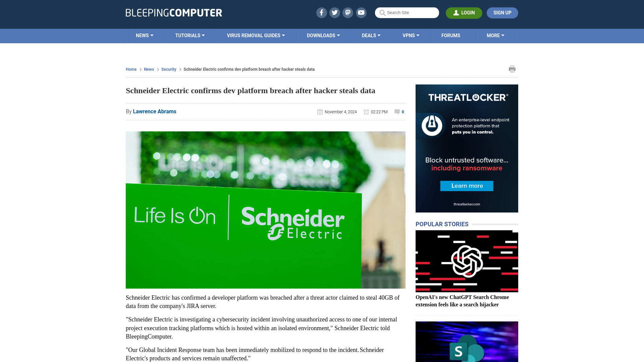Click the Twitter social icon

pos(334,12)
